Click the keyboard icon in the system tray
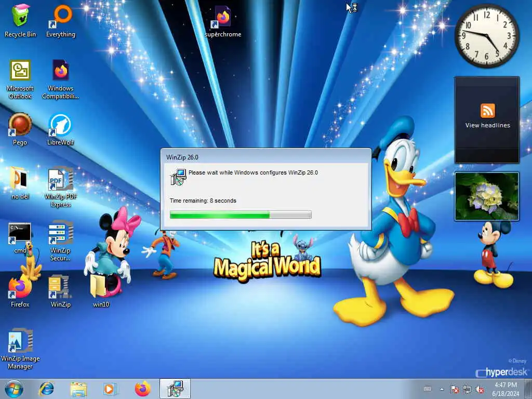This screenshot has width=532, height=399. (428, 389)
